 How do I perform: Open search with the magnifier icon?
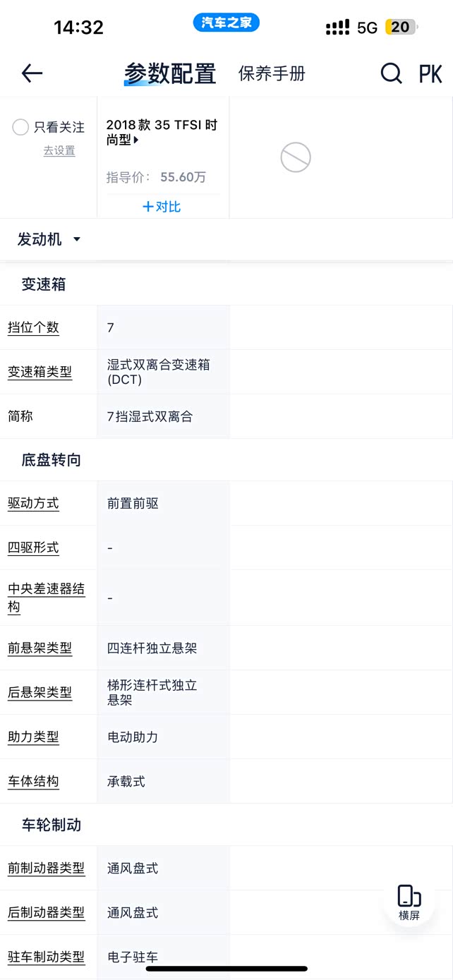[x=391, y=73]
